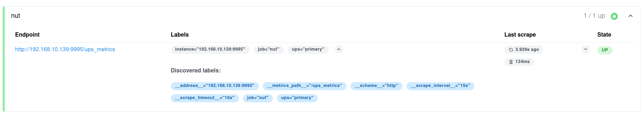Click the refresh icon beside 3.929s ago
Screen dimensions: 644x115
tap(511, 50)
